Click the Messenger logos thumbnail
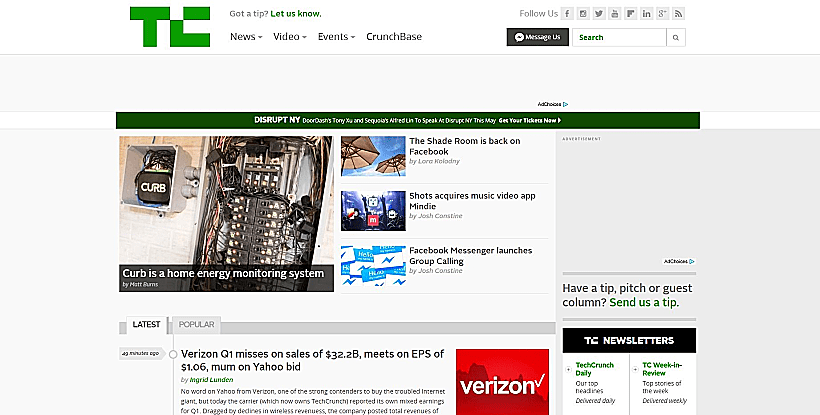The height and width of the screenshot is (415, 820). pyautogui.click(x=373, y=266)
